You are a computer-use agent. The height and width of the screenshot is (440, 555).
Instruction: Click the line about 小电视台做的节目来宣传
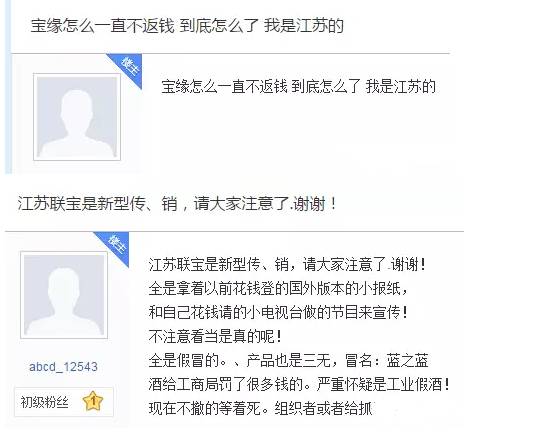click(278, 313)
